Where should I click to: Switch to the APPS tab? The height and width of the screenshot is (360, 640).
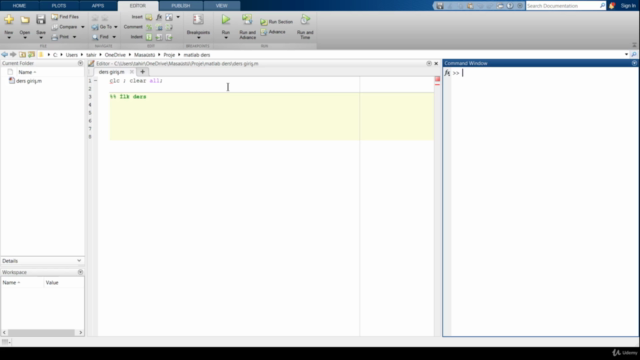tap(98, 6)
